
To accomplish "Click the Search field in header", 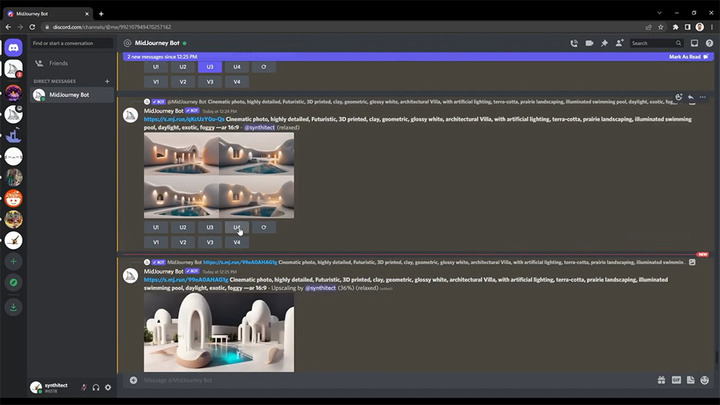I will [x=656, y=43].
